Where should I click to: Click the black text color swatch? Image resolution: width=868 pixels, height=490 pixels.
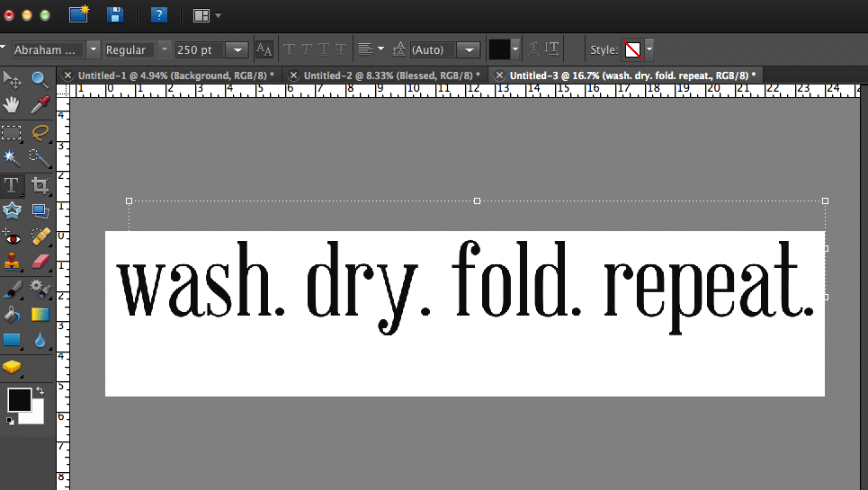click(x=499, y=49)
